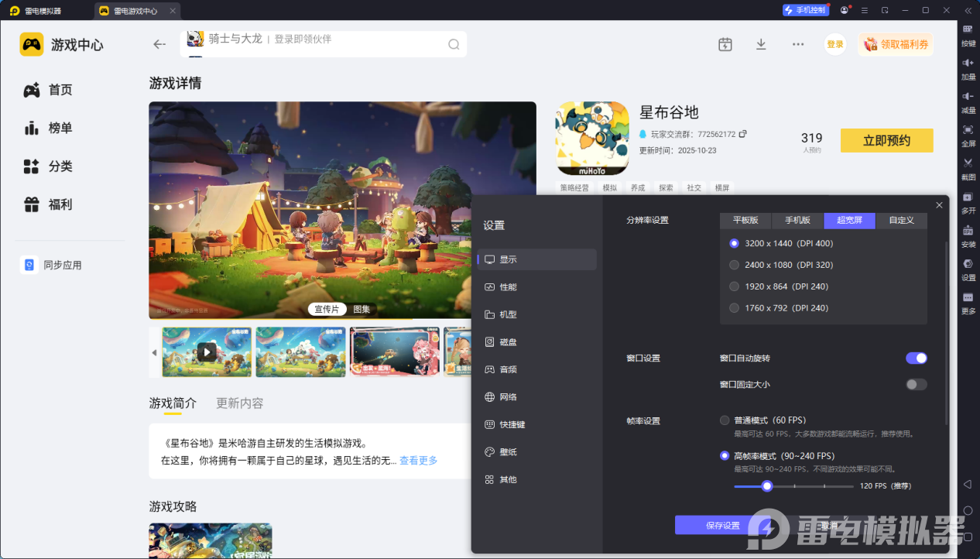Click the download icon in top bar

point(761,44)
